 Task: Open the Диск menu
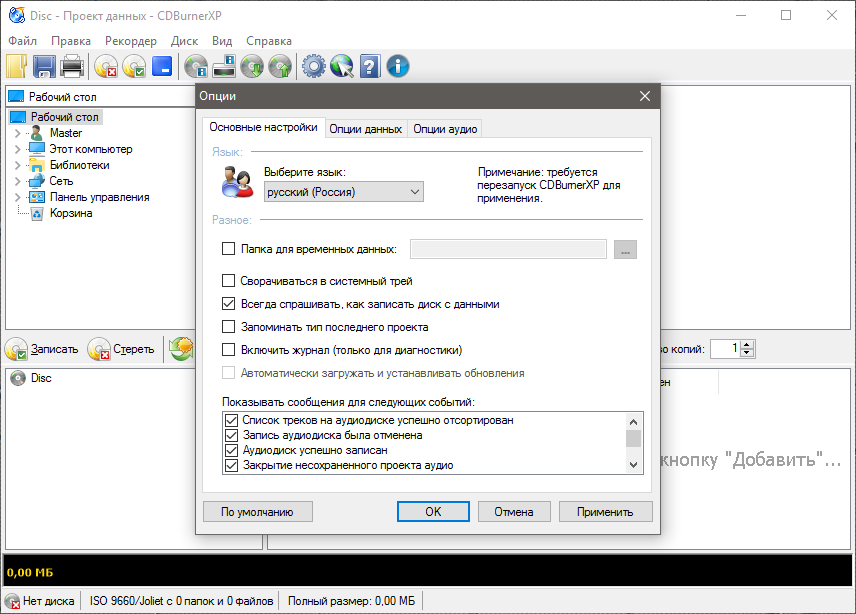tap(185, 41)
